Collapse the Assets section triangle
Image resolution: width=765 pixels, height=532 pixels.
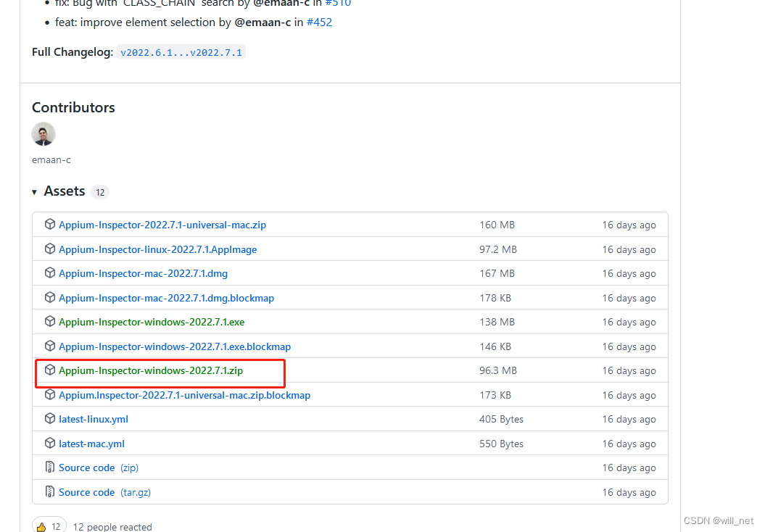(34, 192)
